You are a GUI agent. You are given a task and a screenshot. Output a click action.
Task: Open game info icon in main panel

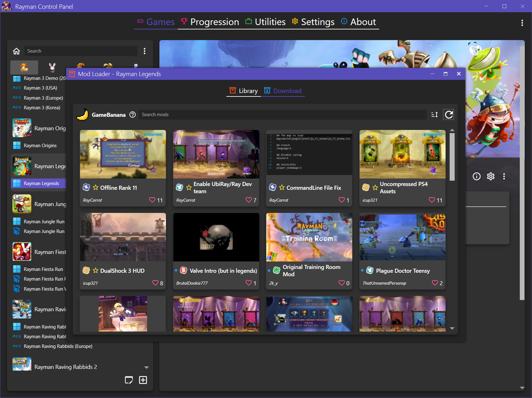point(477,176)
